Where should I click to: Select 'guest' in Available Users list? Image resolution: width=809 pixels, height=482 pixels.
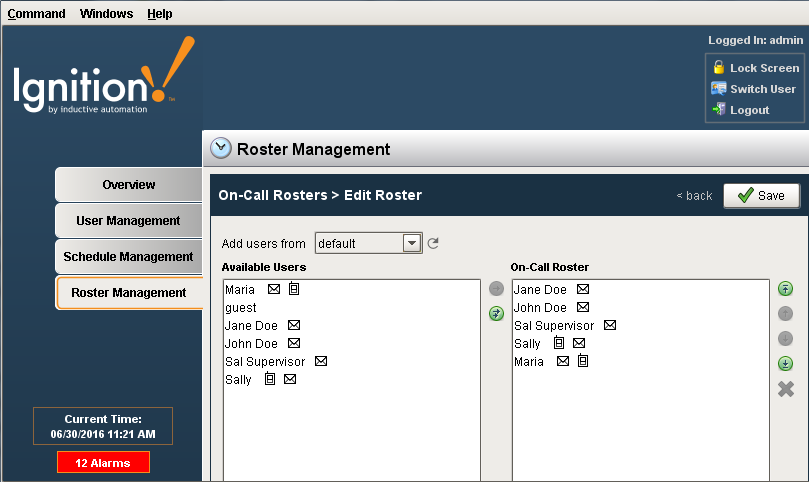pyautogui.click(x=240, y=308)
